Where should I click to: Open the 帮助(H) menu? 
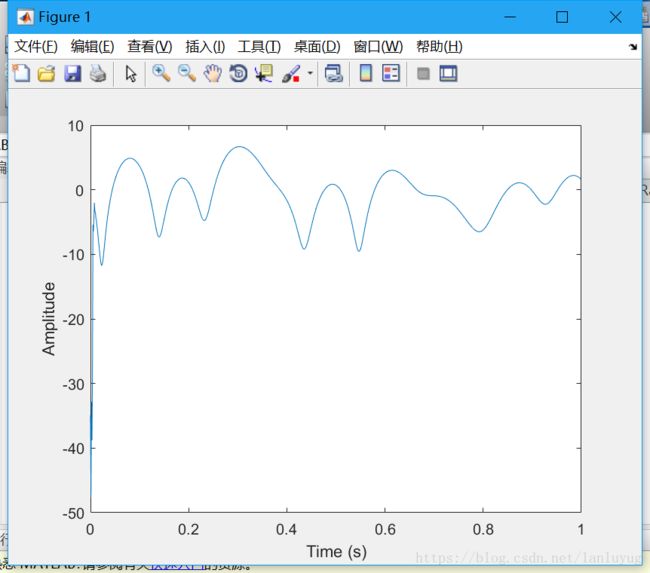pyautogui.click(x=439, y=46)
